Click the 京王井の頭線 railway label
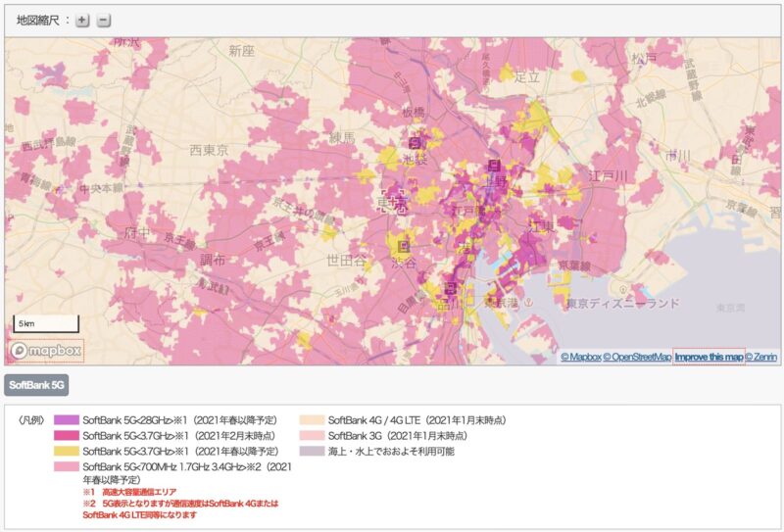The image size is (784, 532). click(303, 210)
